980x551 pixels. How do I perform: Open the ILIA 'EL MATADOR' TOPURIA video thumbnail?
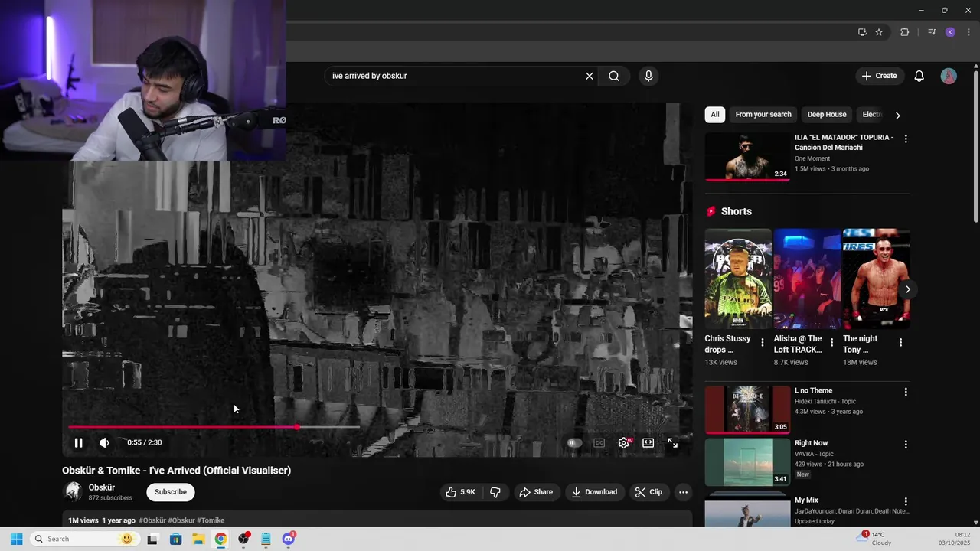(747, 157)
